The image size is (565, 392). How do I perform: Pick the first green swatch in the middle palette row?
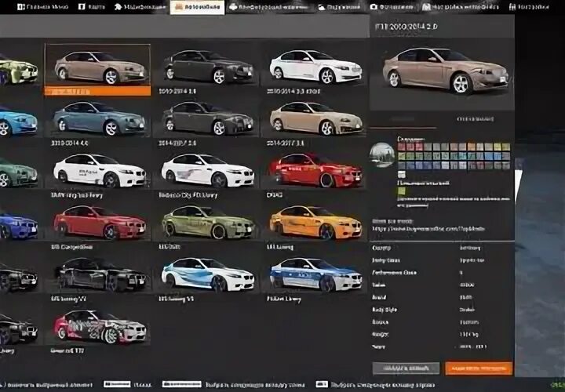tap(402, 156)
